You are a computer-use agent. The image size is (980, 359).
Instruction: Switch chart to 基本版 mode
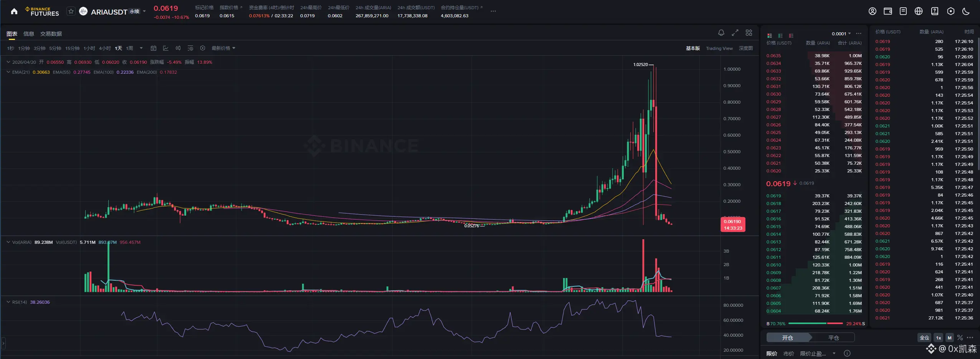pyautogui.click(x=693, y=48)
